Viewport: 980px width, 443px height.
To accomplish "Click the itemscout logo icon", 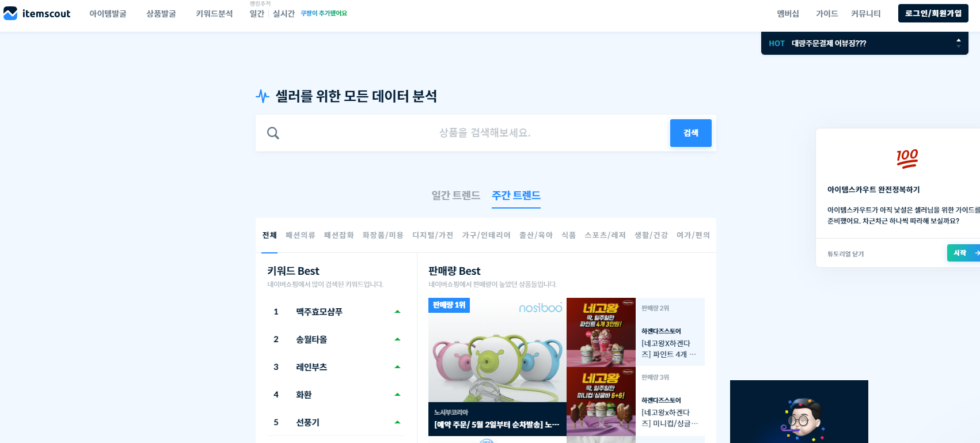I will 10,13.
